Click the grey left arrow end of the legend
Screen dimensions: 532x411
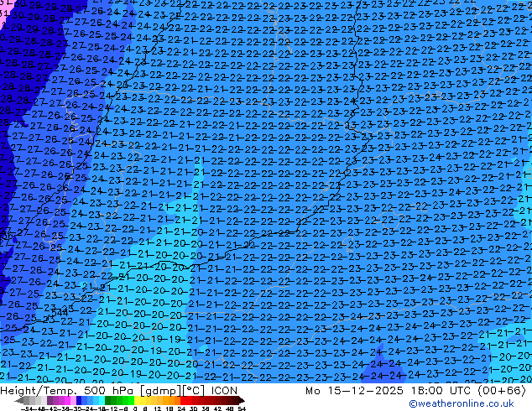click(19, 400)
